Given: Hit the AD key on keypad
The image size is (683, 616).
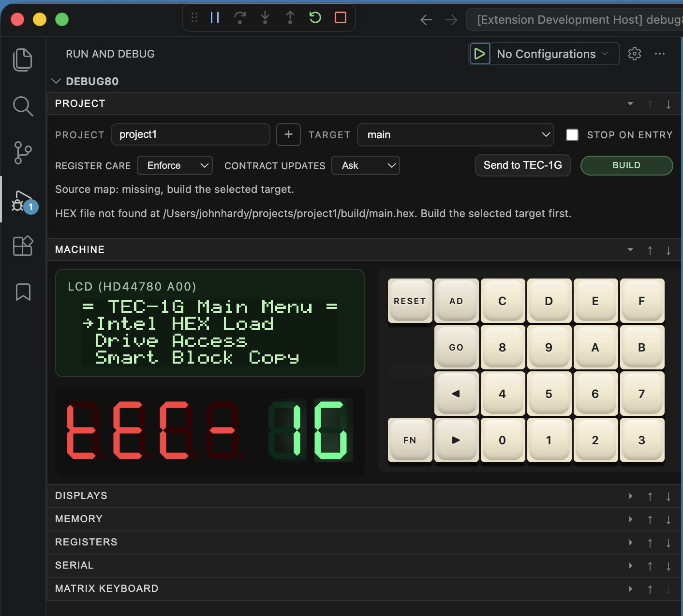Looking at the screenshot, I should coord(457,301).
